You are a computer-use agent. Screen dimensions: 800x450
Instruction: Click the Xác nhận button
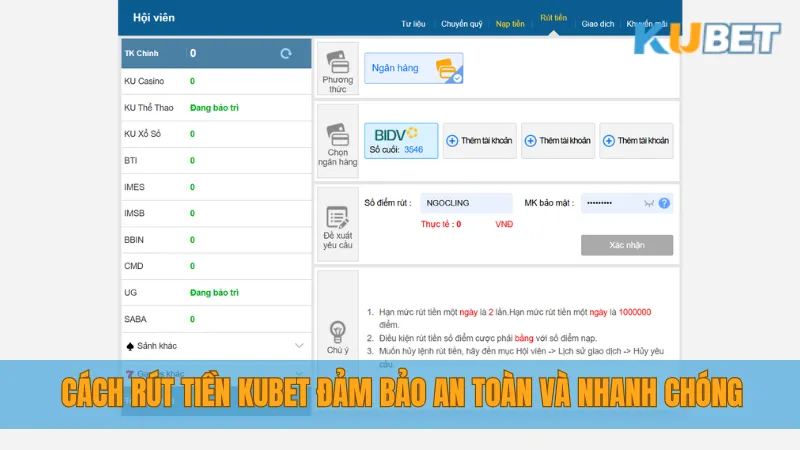pos(627,245)
